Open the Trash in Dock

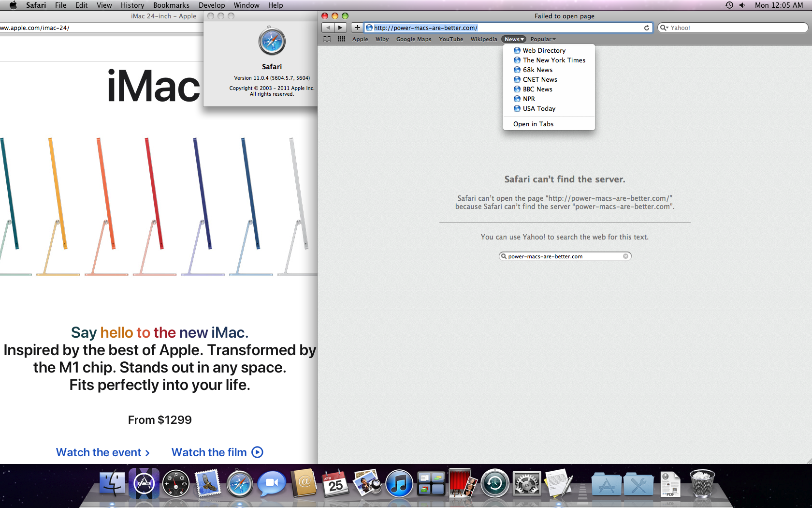(702, 483)
